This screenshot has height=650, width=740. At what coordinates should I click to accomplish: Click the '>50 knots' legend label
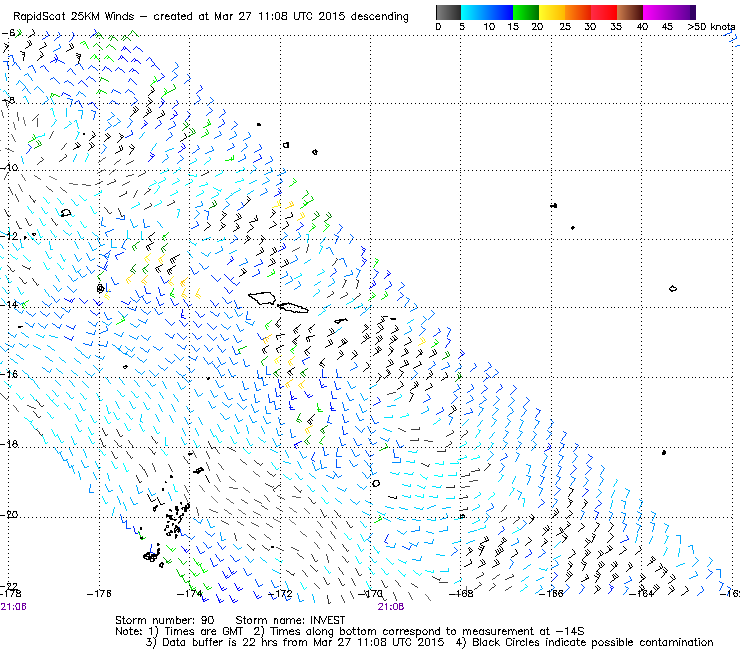pyautogui.click(x=711, y=27)
